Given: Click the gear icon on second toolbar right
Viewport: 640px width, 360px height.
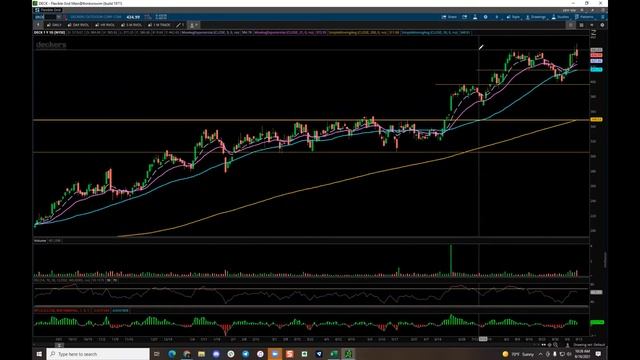Looking at the screenshot, I should click(602, 25).
